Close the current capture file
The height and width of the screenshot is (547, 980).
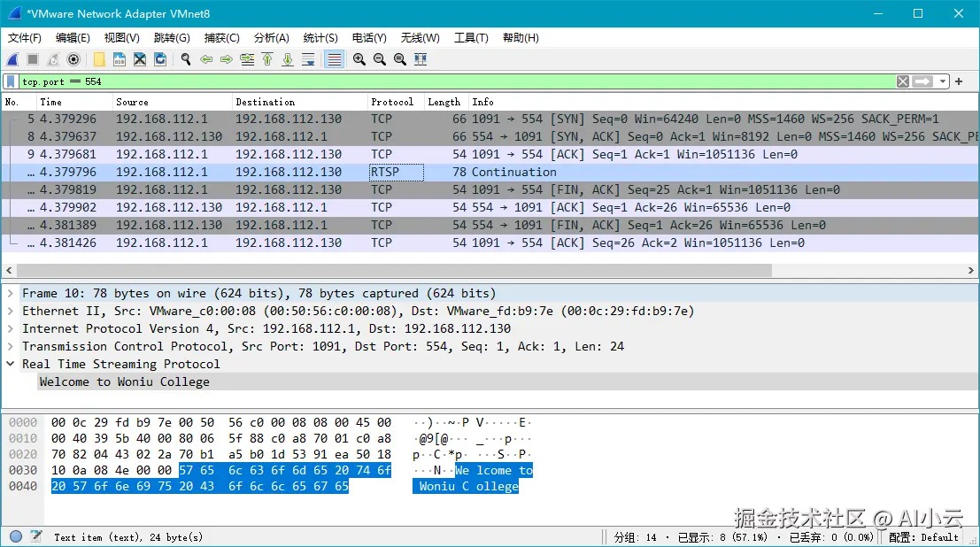[140, 59]
